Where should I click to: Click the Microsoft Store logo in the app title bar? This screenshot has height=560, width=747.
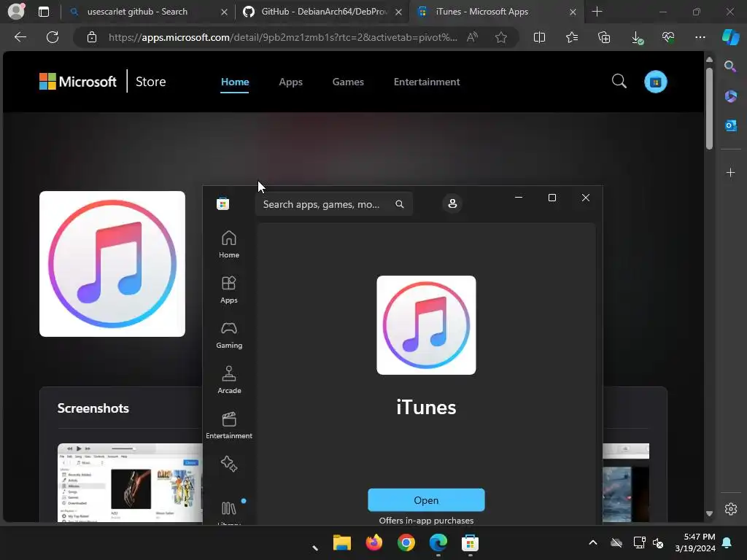click(223, 204)
